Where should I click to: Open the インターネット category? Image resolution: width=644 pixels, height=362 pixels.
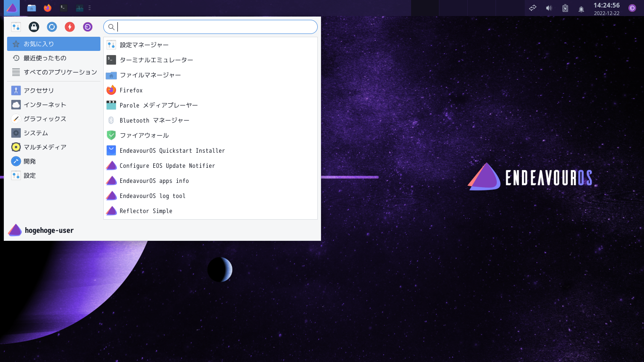point(54,105)
